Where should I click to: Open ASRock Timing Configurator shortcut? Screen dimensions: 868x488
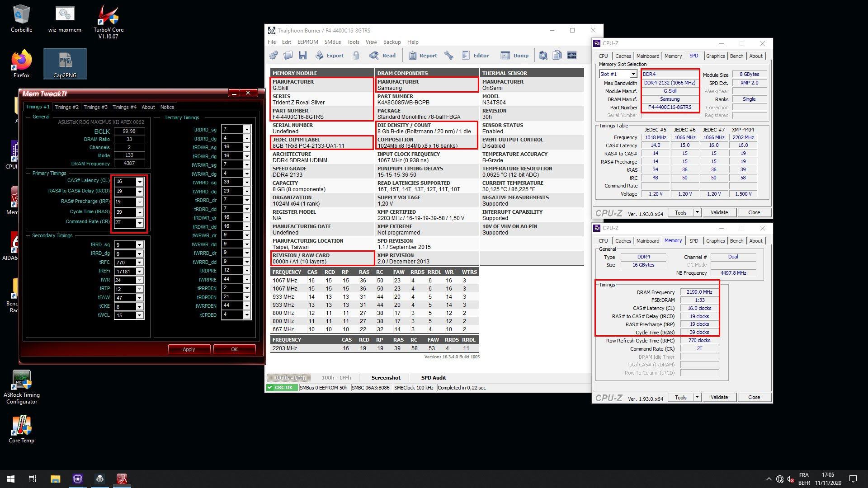pos(21,387)
